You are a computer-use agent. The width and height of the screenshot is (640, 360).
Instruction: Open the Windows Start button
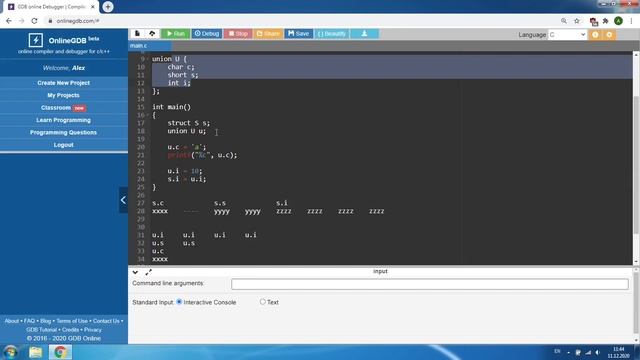pos(10,352)
